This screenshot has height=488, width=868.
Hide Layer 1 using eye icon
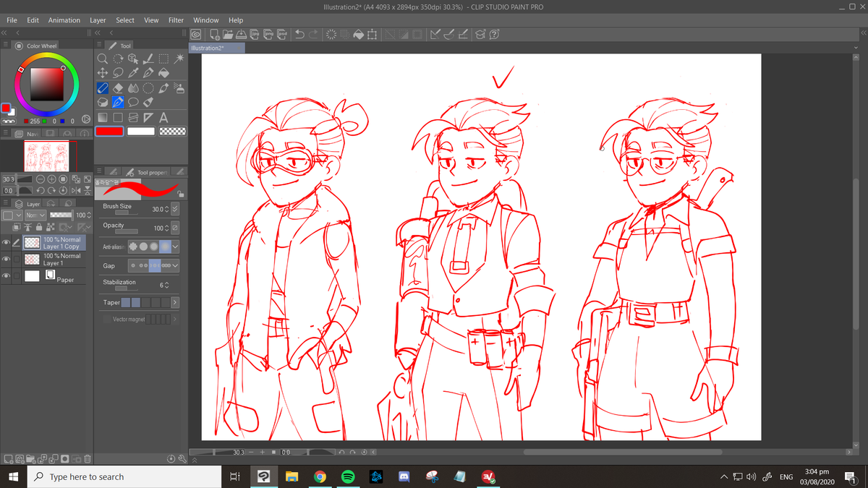pyautogui.click(x=6, y=259)
